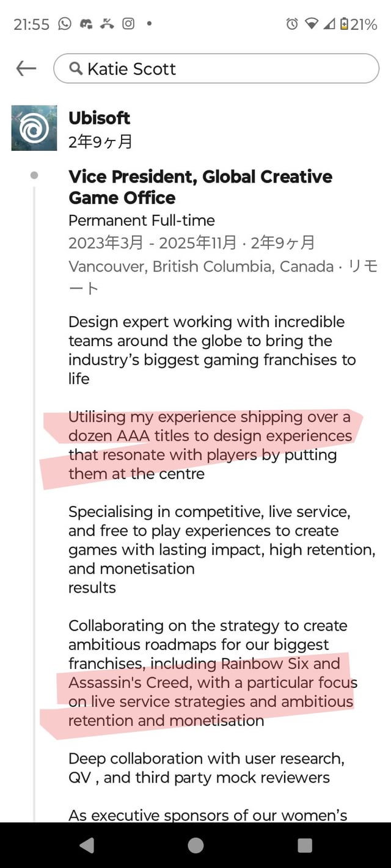This screenshot has width=391, height=868.
Task: Tap the WhatsApp notification icon in the status bar
Action: click(65, 24)
